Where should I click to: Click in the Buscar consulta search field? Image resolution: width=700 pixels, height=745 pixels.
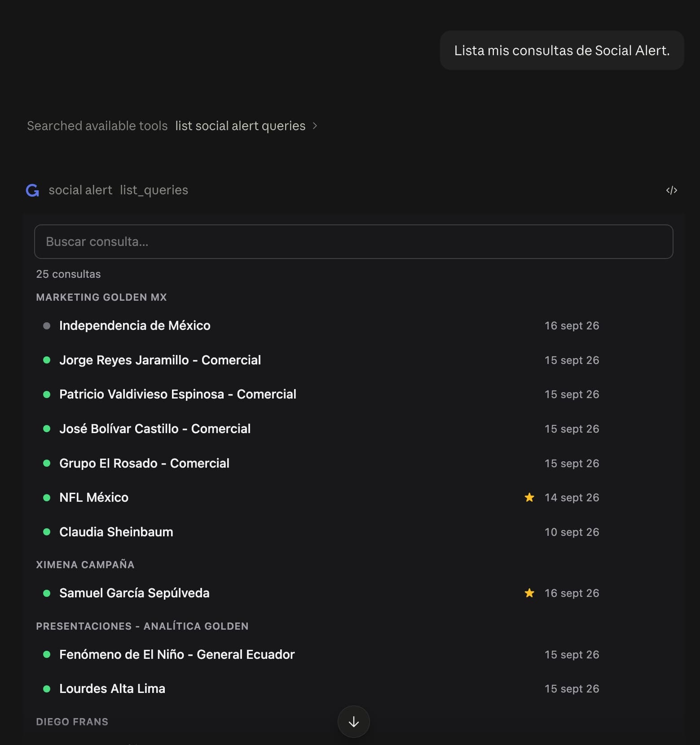(354, 241)
